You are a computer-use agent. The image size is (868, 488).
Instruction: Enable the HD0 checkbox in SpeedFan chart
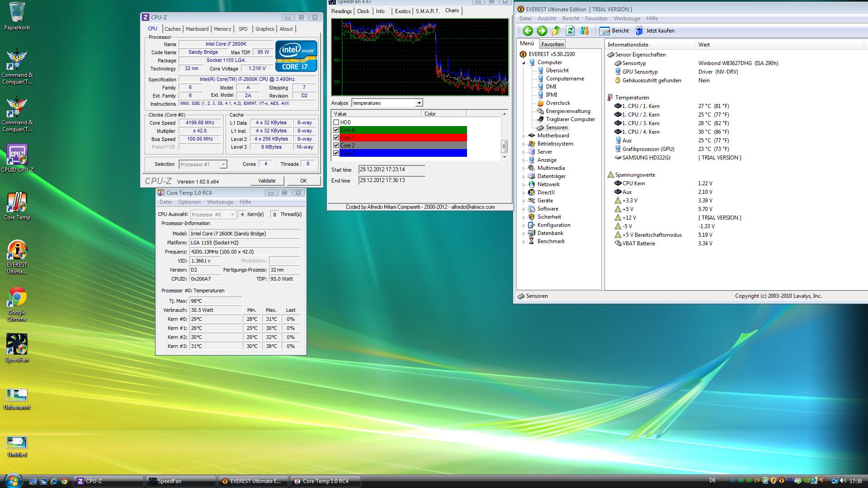tap(336, 122)
